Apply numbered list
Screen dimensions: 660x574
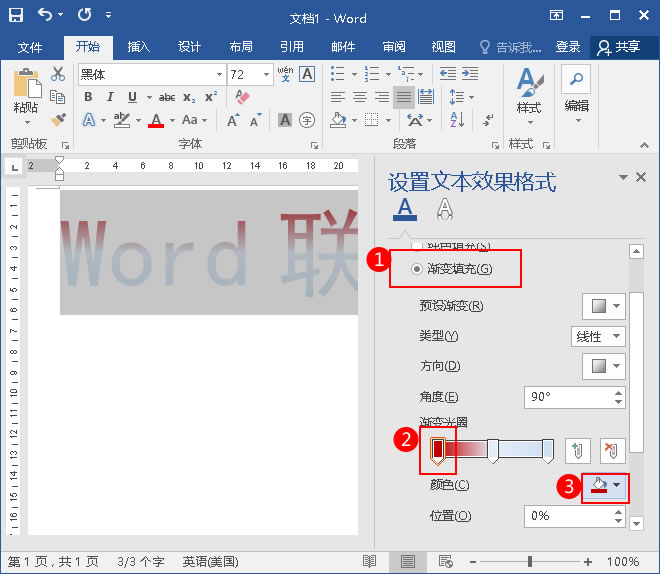coord(372,74)
